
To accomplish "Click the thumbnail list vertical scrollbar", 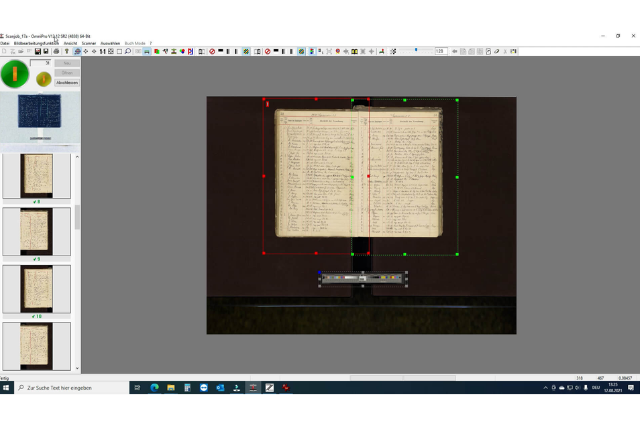I will coord(77,217).
